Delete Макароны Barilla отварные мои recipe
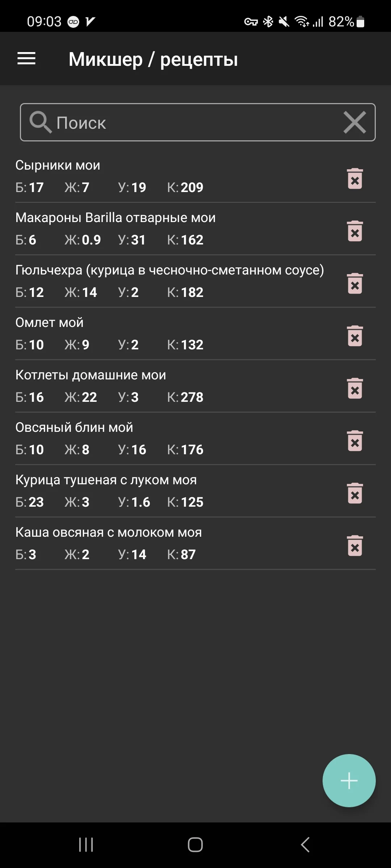The width and height of the screenshot is (391, 868). (355, 231)
